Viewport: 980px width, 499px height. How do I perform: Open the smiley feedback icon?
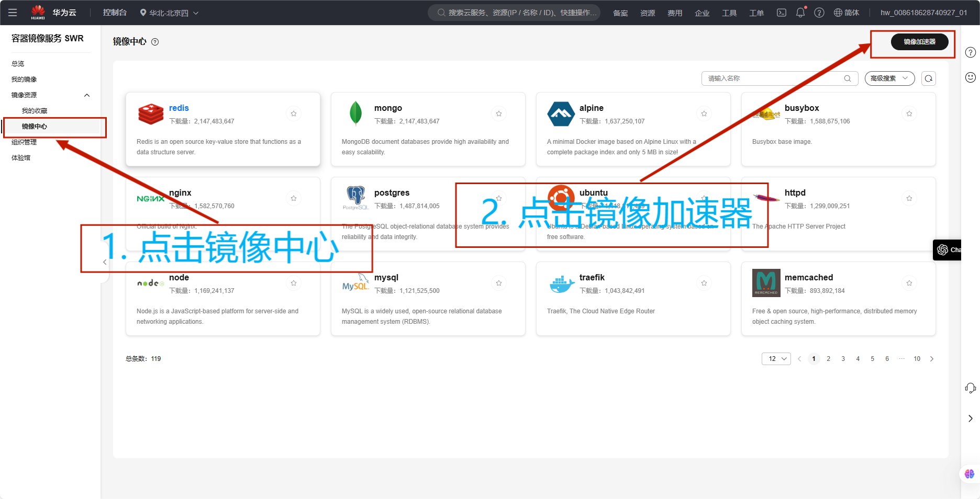(970, 77)
